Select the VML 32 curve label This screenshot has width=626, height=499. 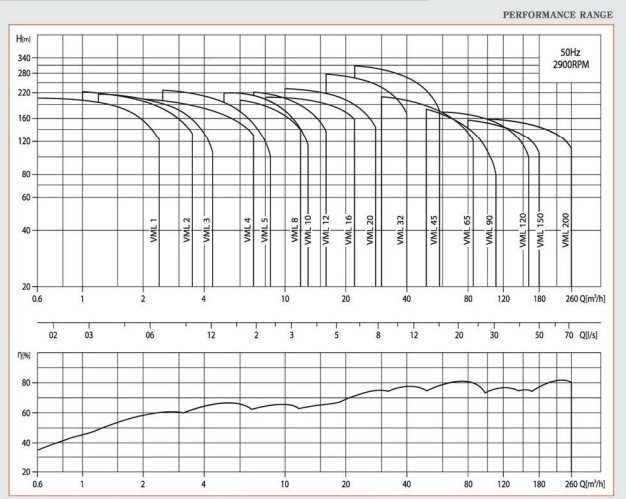400,230
